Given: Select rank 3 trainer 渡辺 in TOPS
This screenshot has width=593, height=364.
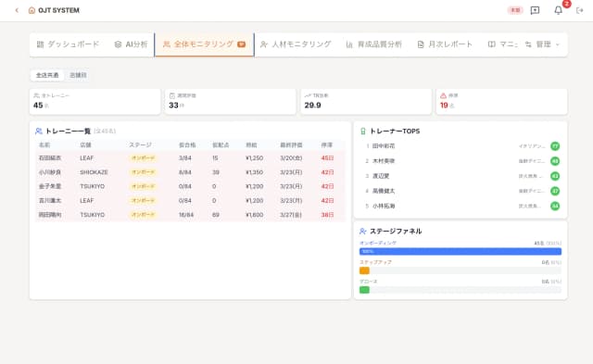Looking at the screenshot, I should pos(461,176).
